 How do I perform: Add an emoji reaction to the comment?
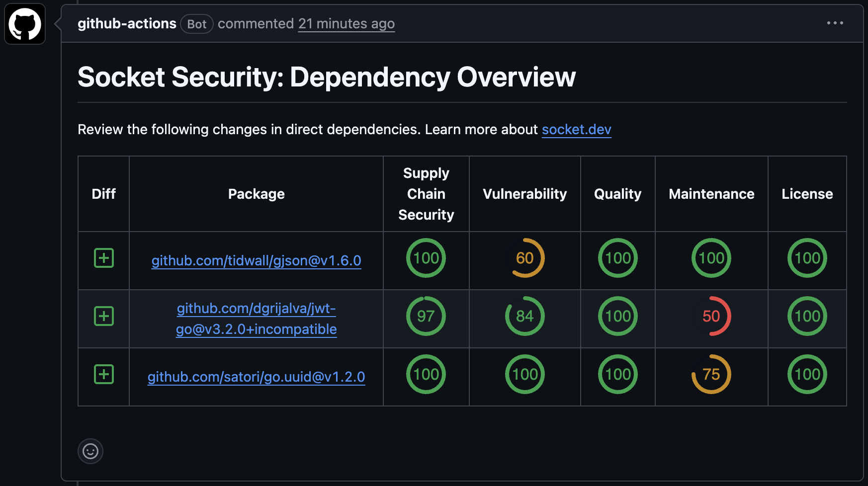(x=90, y=451)
